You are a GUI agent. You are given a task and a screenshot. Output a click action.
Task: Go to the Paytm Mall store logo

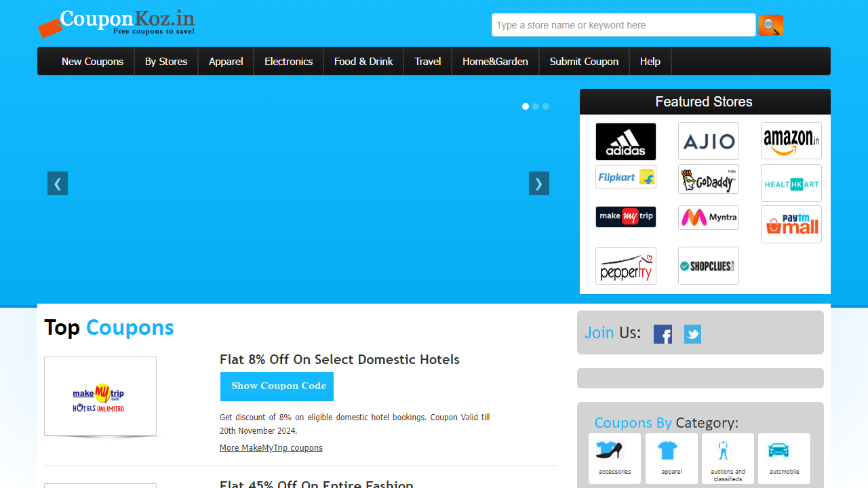point(791,224)
